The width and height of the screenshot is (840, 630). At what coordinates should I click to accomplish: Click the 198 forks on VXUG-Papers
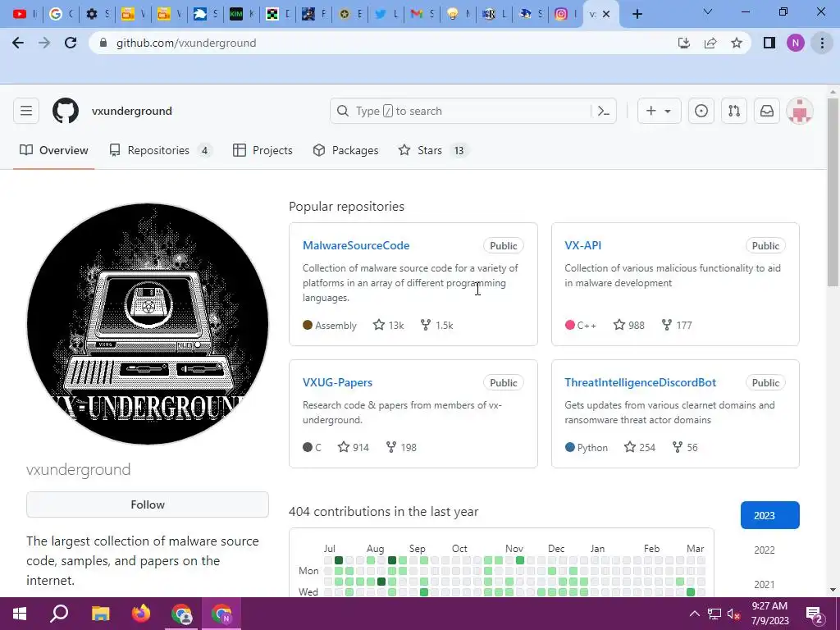point(401,447)
